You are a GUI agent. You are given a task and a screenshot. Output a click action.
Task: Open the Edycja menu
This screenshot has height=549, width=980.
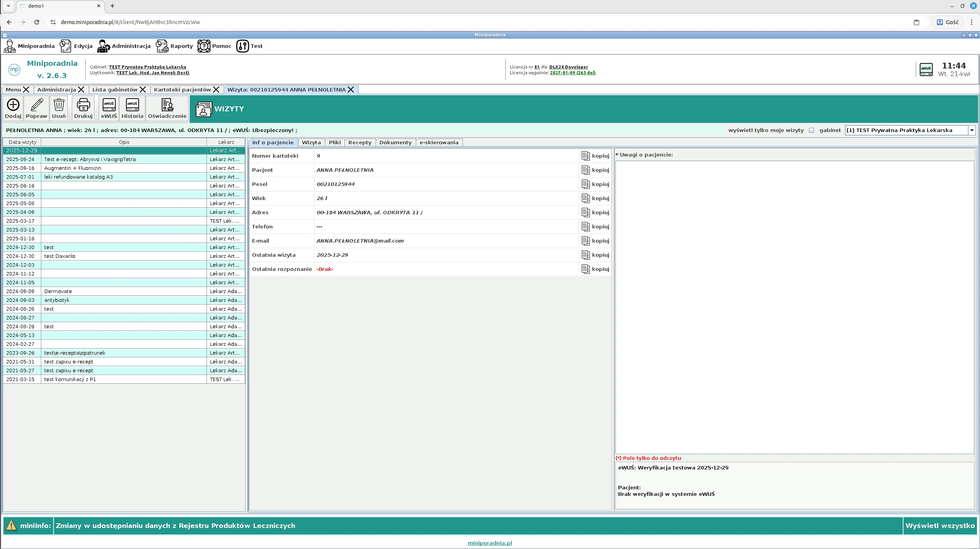point(76,46)
